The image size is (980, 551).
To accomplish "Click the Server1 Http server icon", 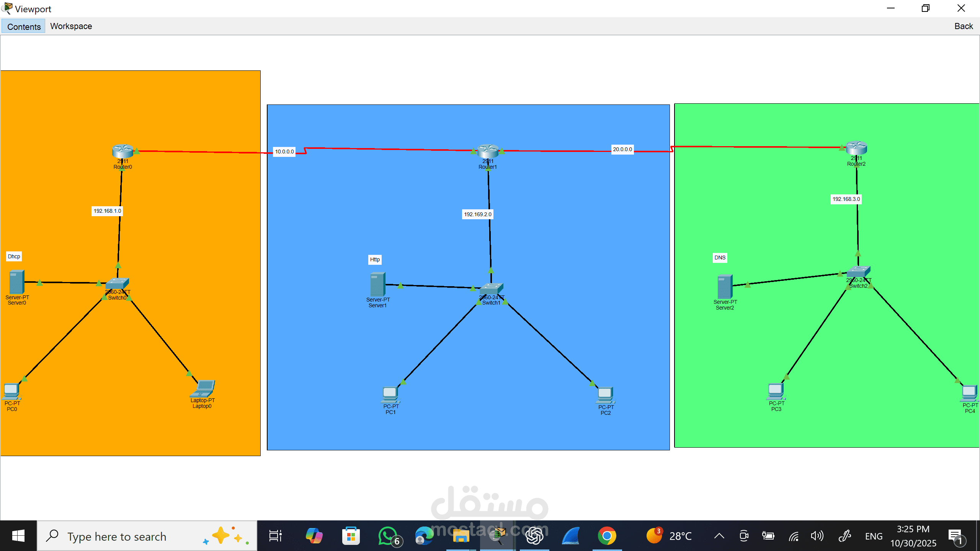I will [x=377, y=284].
